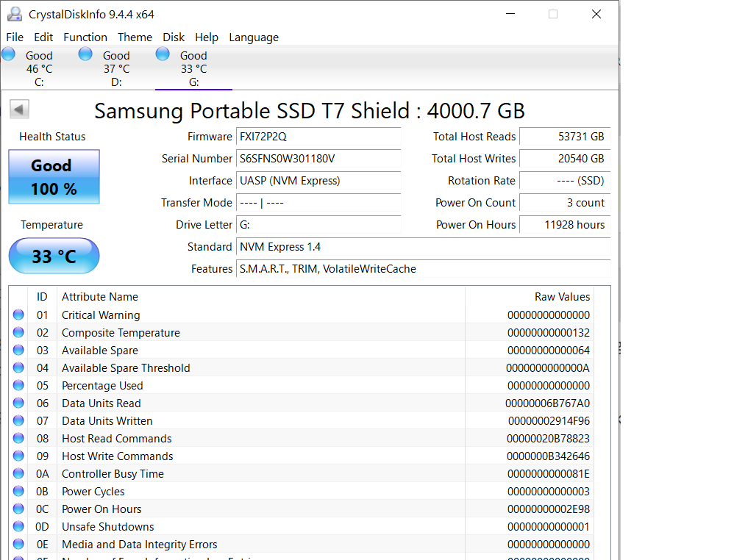
Task: Open the Function menu
Action: [x=85, y=37]
